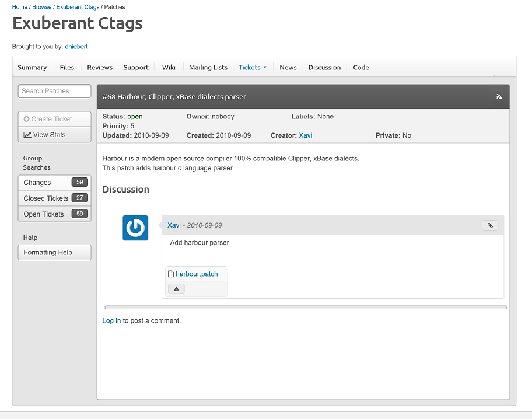The width and height of the screenshot is (532, 419).
Task: Open the Tickets dropdown menu
Action: click(x=252, y=67)
